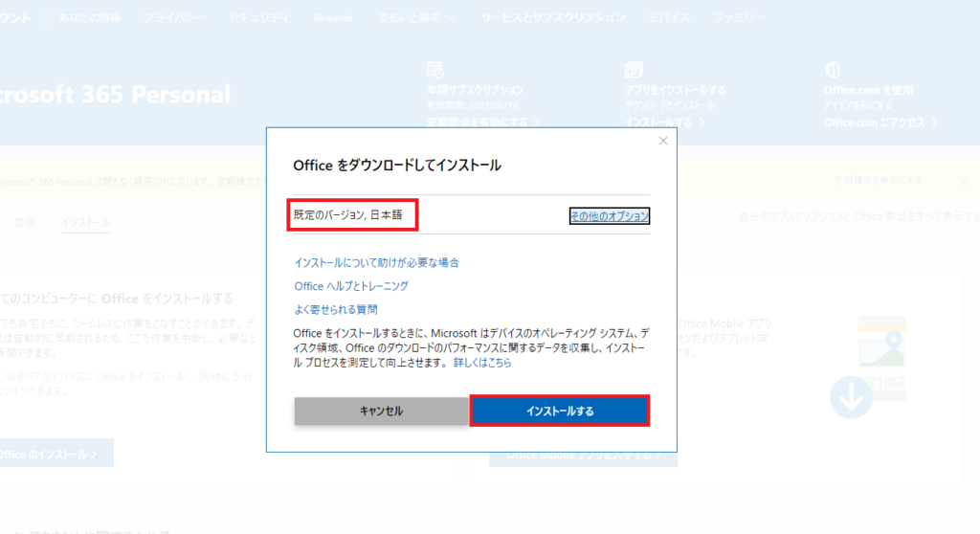Open Office ヘルプとトレーニング link

[x=351, y=286]
